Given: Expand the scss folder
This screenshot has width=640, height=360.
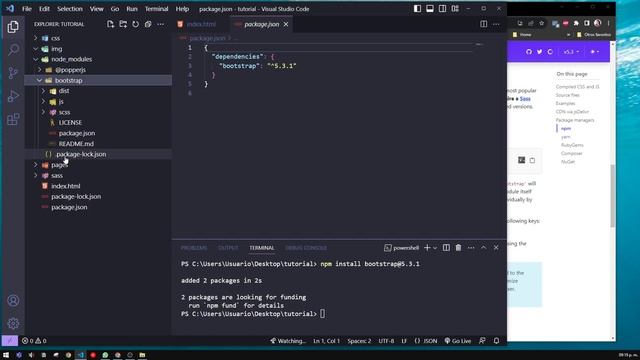Looking at the screenshot, I should click(x=43, y=112).
